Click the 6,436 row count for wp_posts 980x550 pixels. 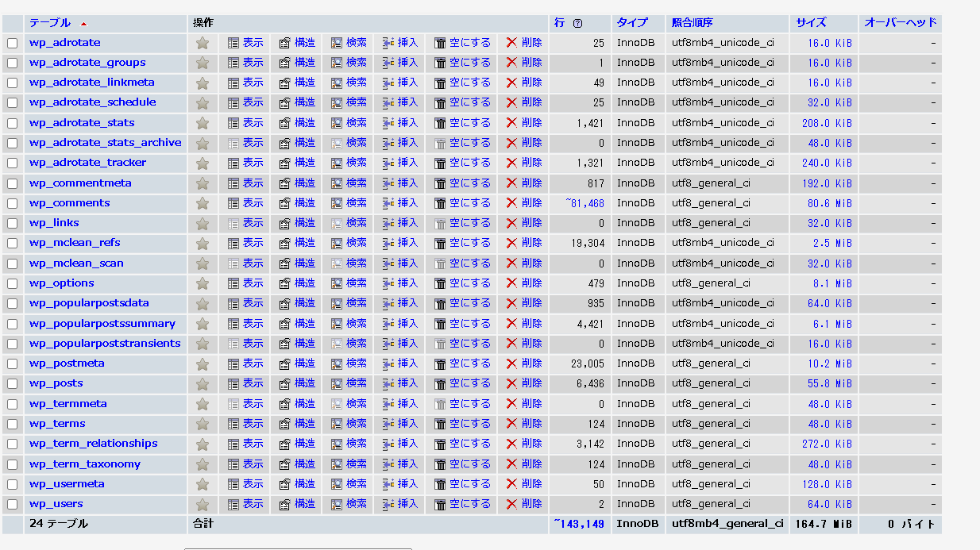pos(591,383)
